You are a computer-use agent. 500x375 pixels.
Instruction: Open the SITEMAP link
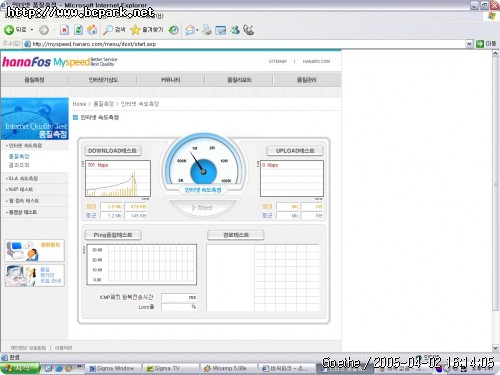pos(278,61)
